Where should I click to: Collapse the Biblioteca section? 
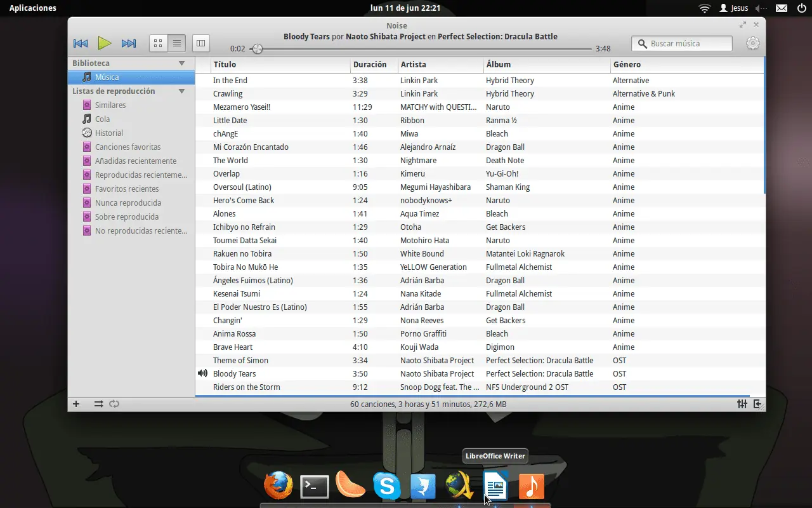(x=181, y=63)
